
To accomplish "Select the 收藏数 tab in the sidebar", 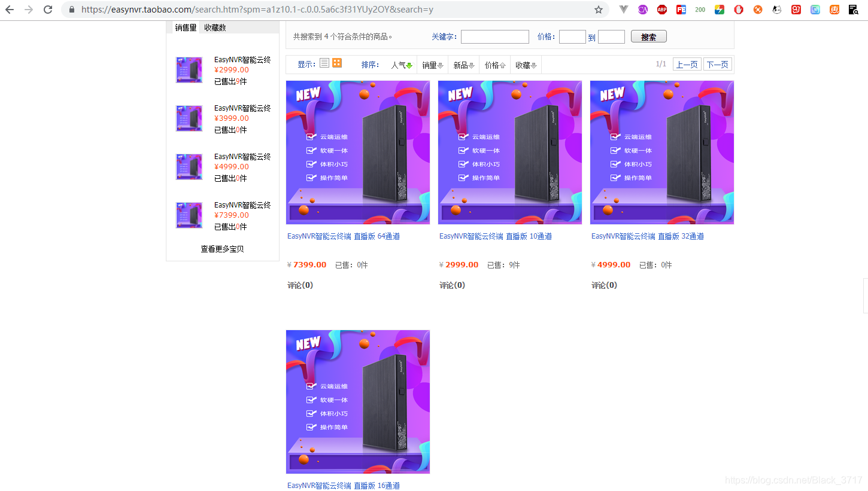I will (215, 28).
